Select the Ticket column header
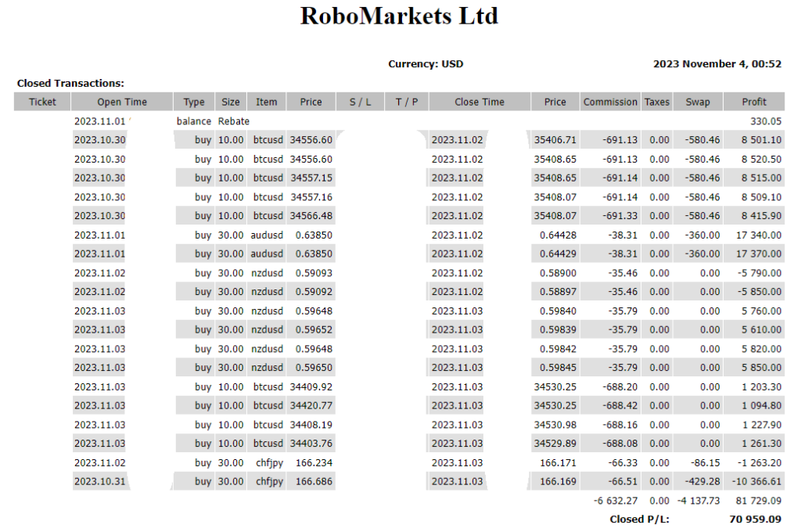The width and height of the screenshot is (801, 532). pyautogui.click(x=42, y=102)
